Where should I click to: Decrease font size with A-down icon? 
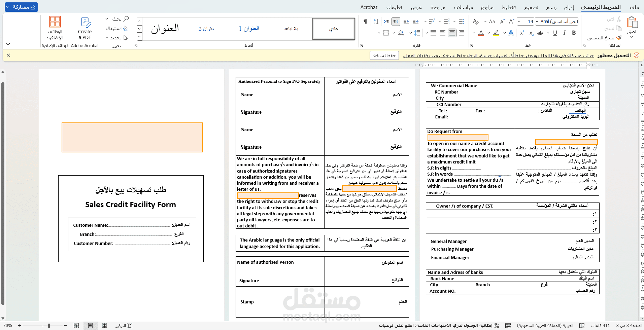[502, 22]
